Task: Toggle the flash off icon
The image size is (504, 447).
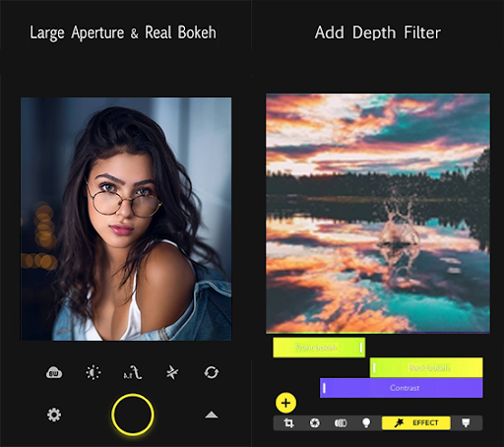Action: click(x=172, y=373)
